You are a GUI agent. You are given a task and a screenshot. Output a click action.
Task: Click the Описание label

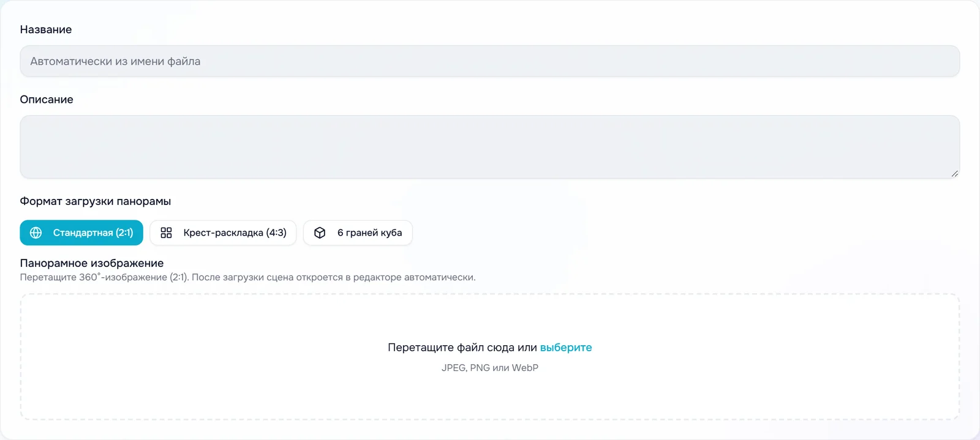point(47,99)
